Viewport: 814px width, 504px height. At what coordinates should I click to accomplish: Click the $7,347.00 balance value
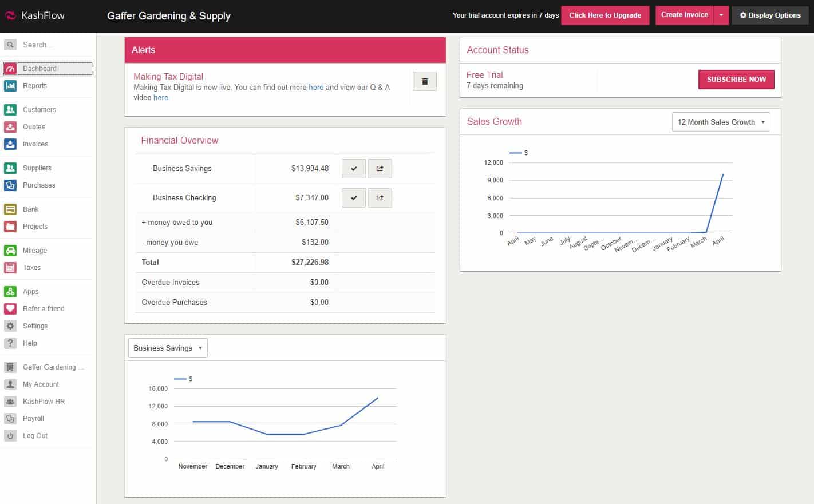click(312, 198)
